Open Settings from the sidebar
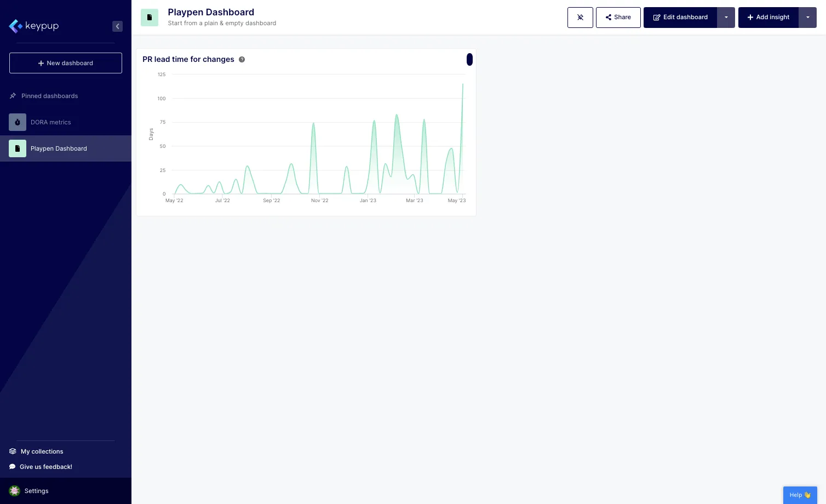The height and width of the screenshot is (504, 826). click(x=36, y=490)
